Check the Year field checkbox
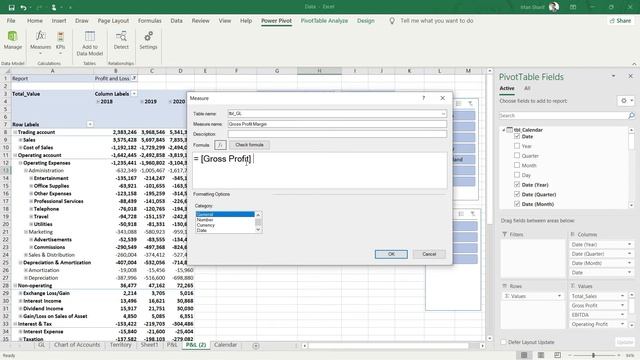This screenshot has width=640, height=360. tap(517, 146)
